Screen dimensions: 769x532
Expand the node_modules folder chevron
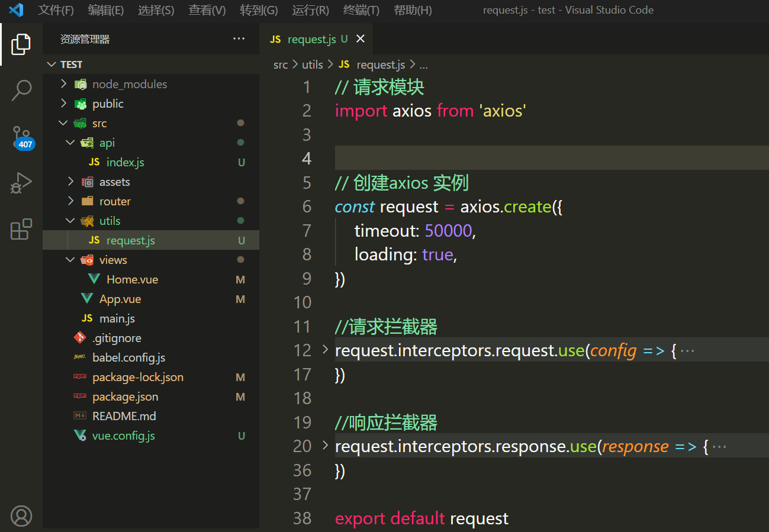point(63,84)
